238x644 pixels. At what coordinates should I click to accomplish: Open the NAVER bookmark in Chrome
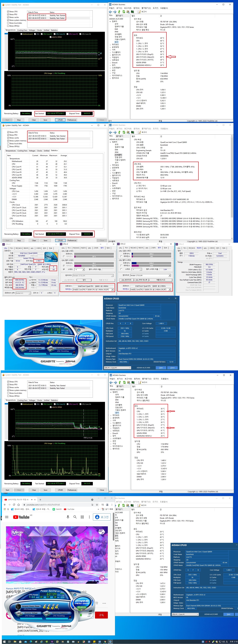(57, 509)
